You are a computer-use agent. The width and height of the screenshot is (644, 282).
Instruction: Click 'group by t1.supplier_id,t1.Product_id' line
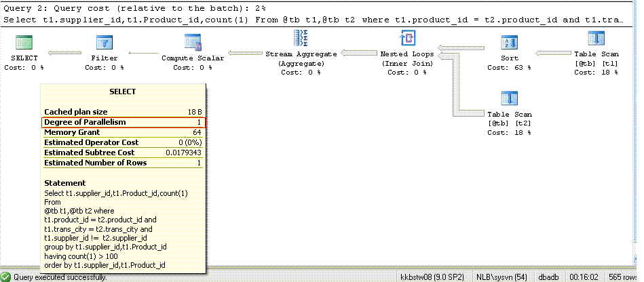pyautogui.click(x=105, y=247)
